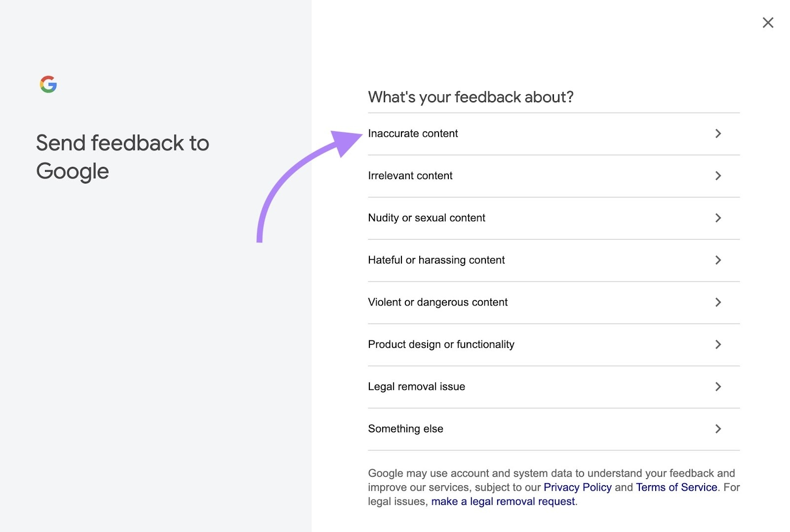Open the Terms of Service link
The height and width of the screenshot is (532, 790).
click(676, 487)
